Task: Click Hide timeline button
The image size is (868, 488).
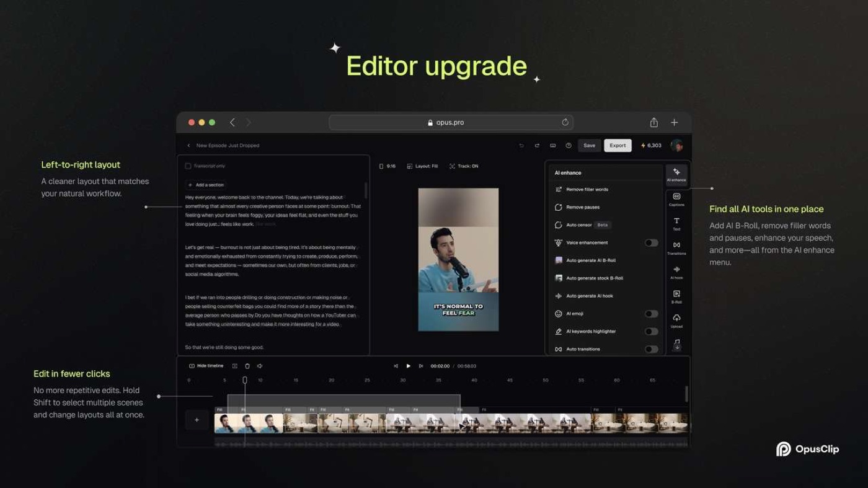Action: point(206,366)
